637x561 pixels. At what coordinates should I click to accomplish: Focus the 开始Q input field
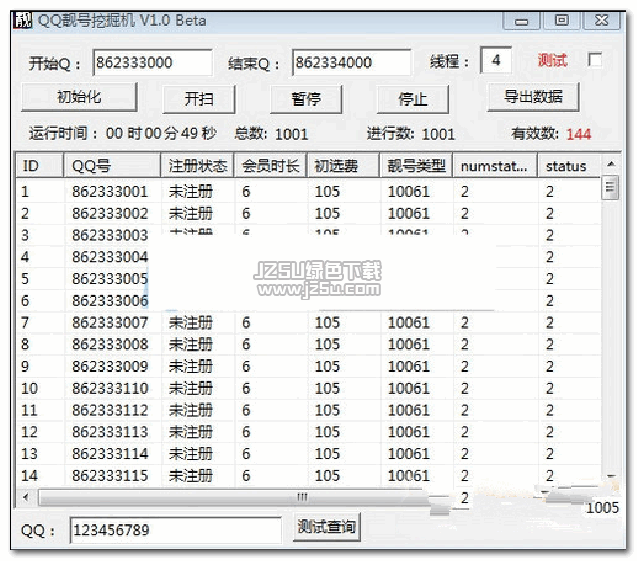coord(152,63)
